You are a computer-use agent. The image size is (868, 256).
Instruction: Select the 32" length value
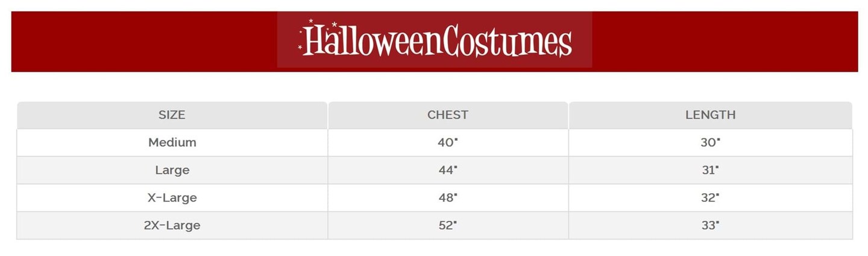[710, 198]
